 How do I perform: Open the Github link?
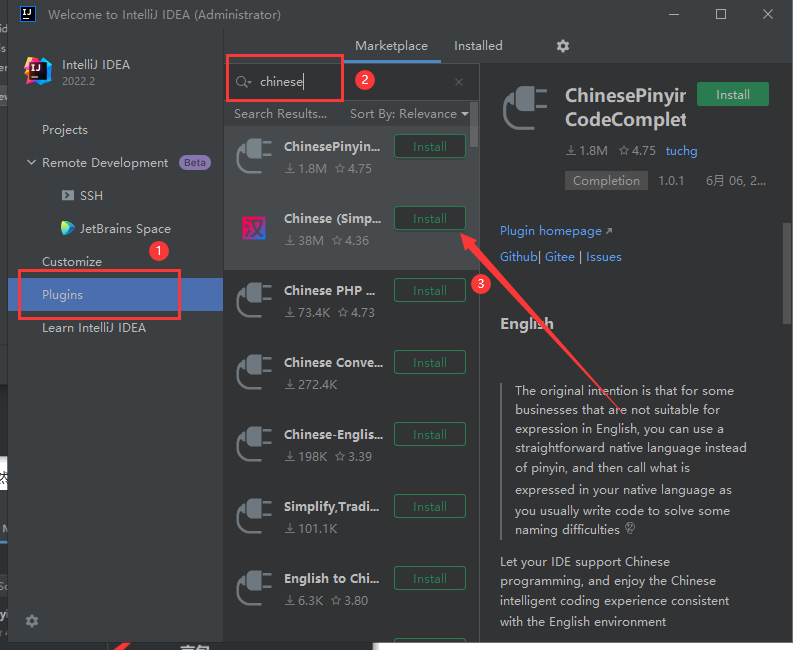[x=518, y=257]
